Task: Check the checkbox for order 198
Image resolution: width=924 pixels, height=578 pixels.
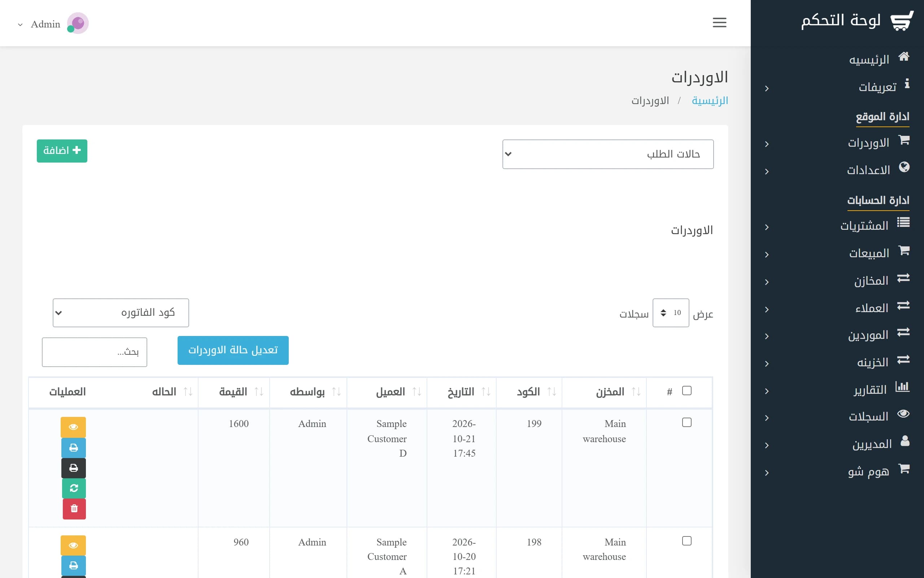Action: (x=687, y=541)
